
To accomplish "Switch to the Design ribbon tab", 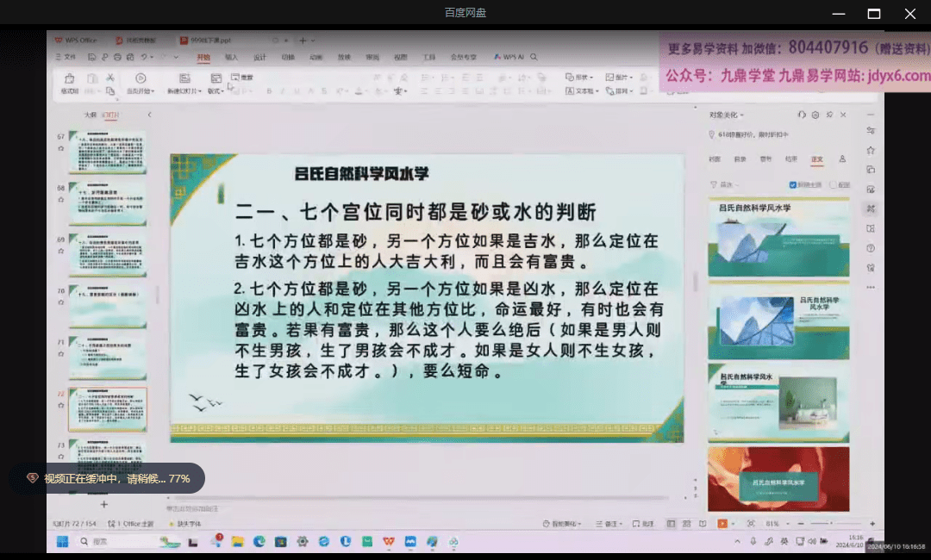I will click(x=259, y=58).
